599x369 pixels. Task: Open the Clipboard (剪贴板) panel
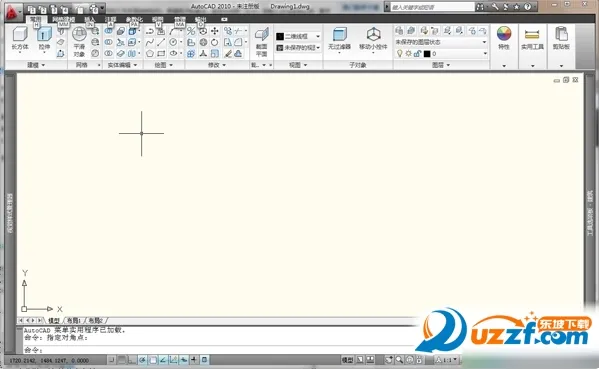[561, 38]
